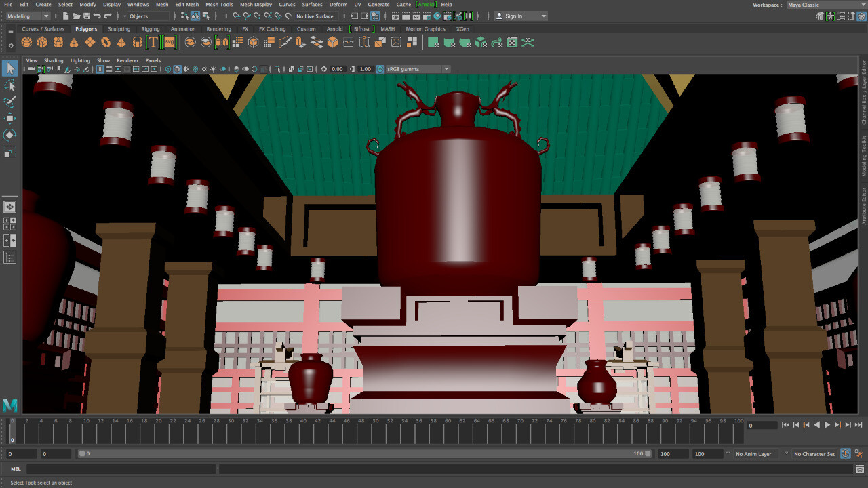Click the No Live Surface button
The width and height of the screenshot is (868, 488).
point(315,16)
